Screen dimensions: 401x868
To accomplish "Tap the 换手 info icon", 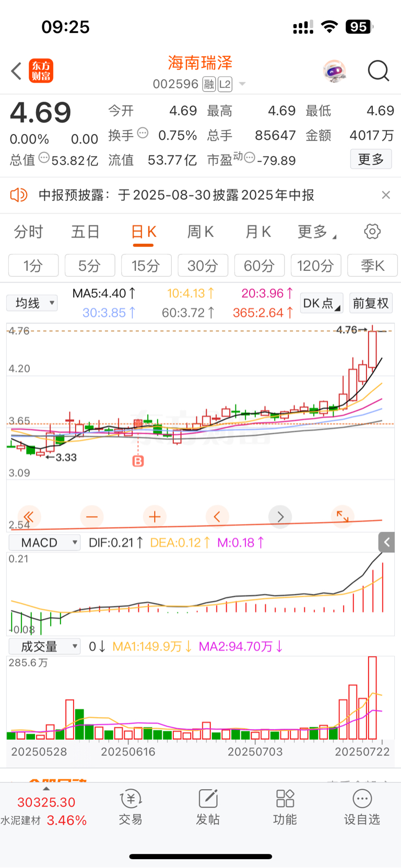I will click(x=143, y=133).
